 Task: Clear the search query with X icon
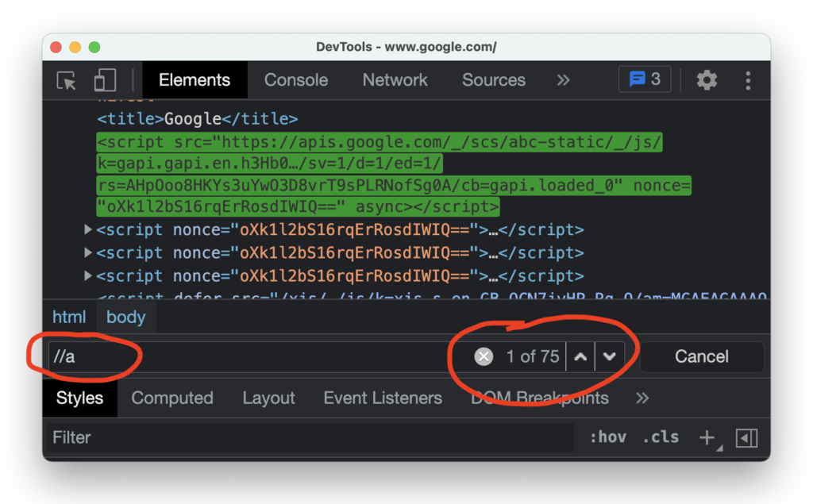click(484, 356)
